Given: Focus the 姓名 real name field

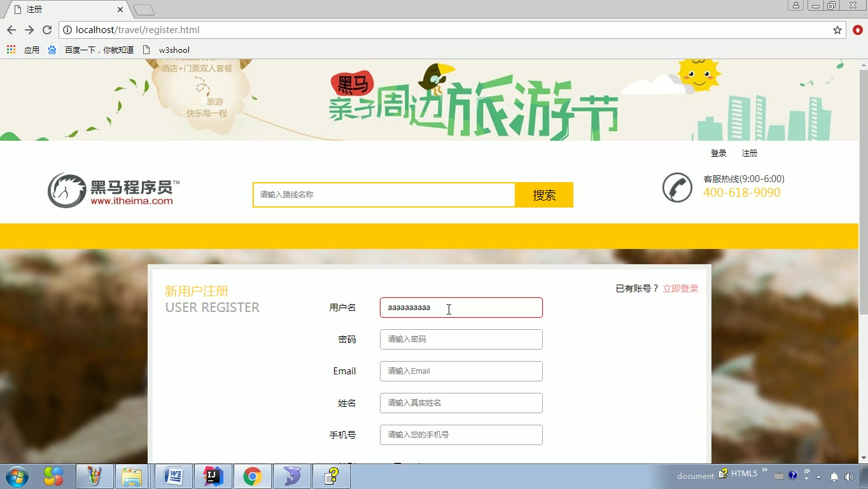Looking at the screenshot, I should (461, 403).
